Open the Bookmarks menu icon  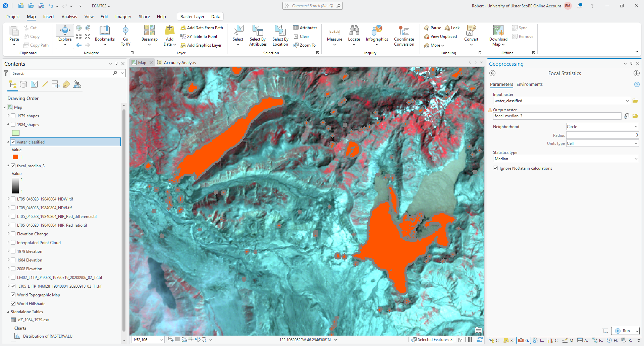coord(105,31)
